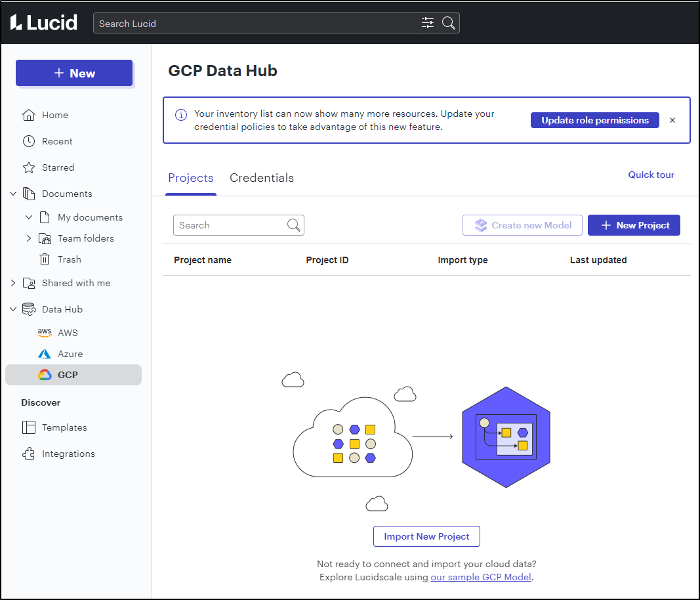
Task: Click the projects search magnifier icon
Action: pos(293,225)
